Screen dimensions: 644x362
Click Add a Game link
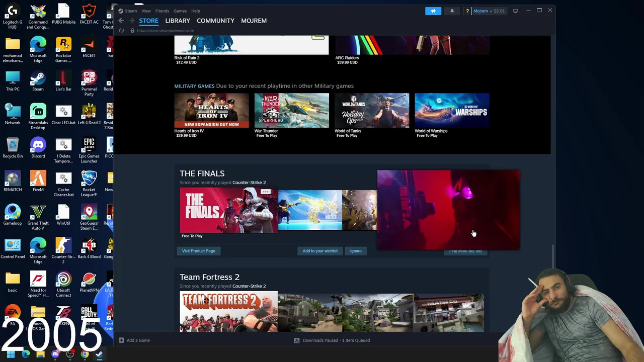[x=138, y=340]
